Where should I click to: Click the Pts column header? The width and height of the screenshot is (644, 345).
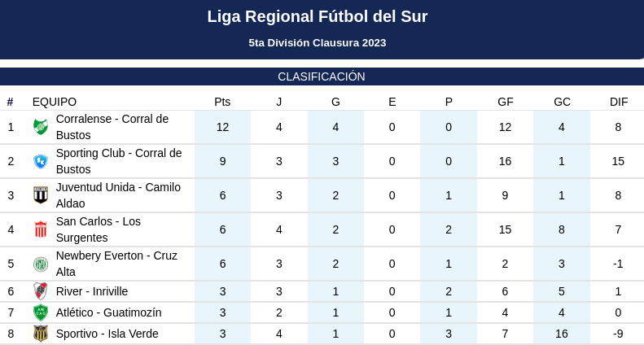point(222,102)
